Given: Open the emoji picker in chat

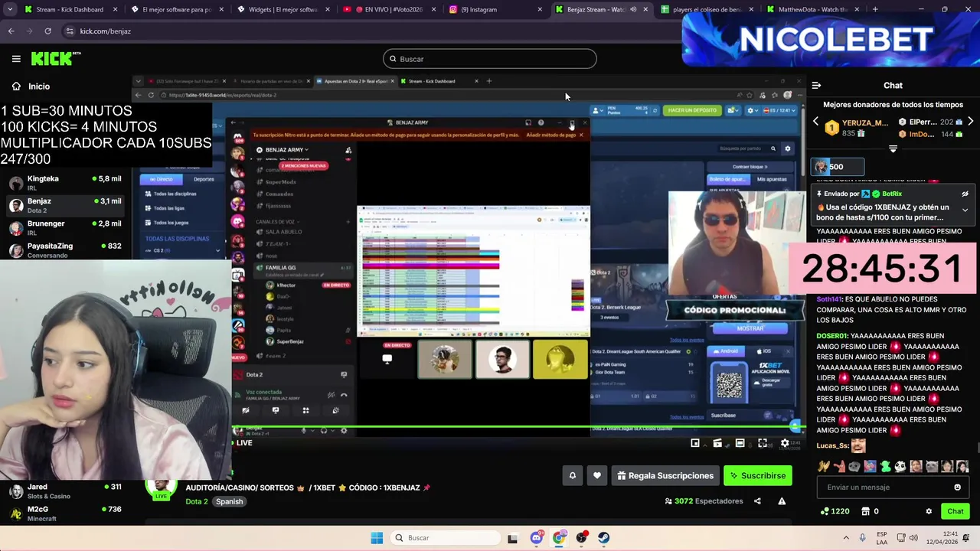Looking at the screenshot, I should [x=957, y=487].
